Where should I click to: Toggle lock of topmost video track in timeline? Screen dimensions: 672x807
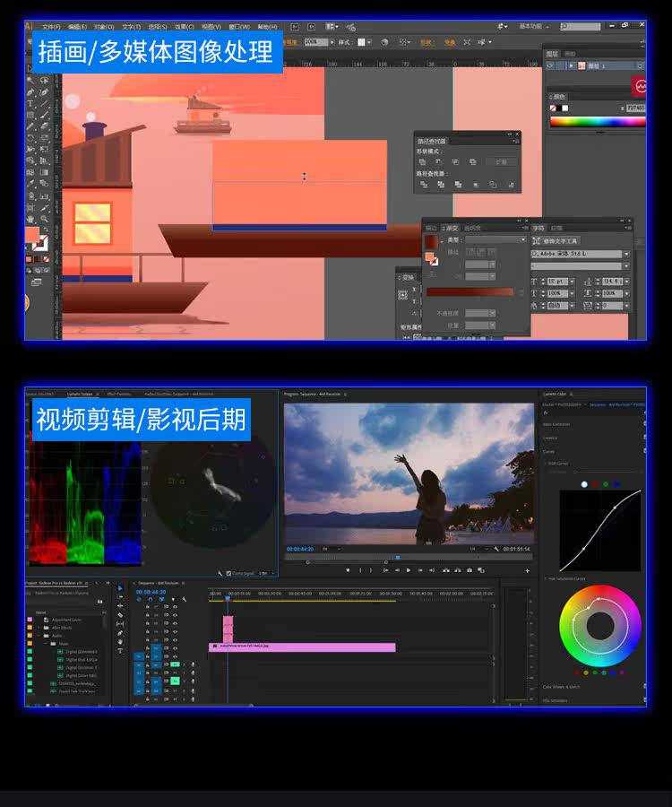148,607
